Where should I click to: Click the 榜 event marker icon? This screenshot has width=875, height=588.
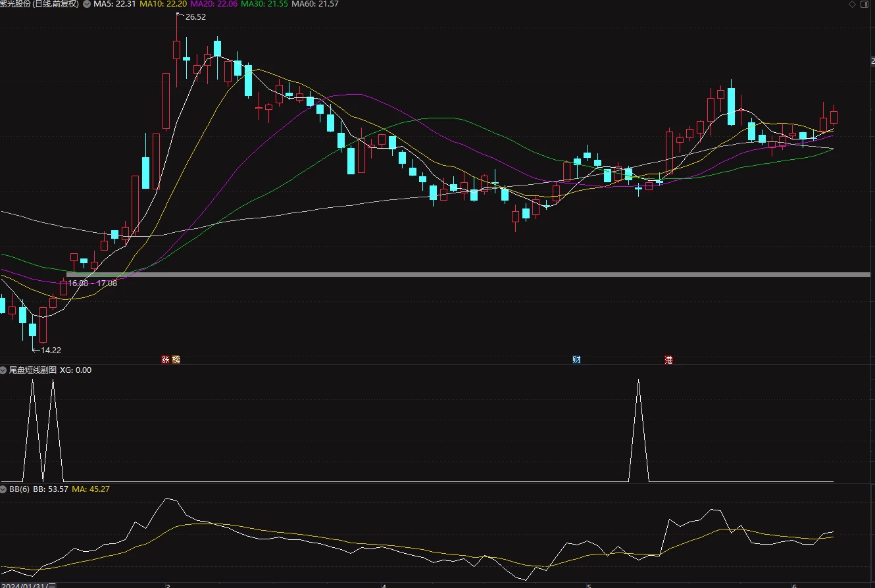click(176, 360)
